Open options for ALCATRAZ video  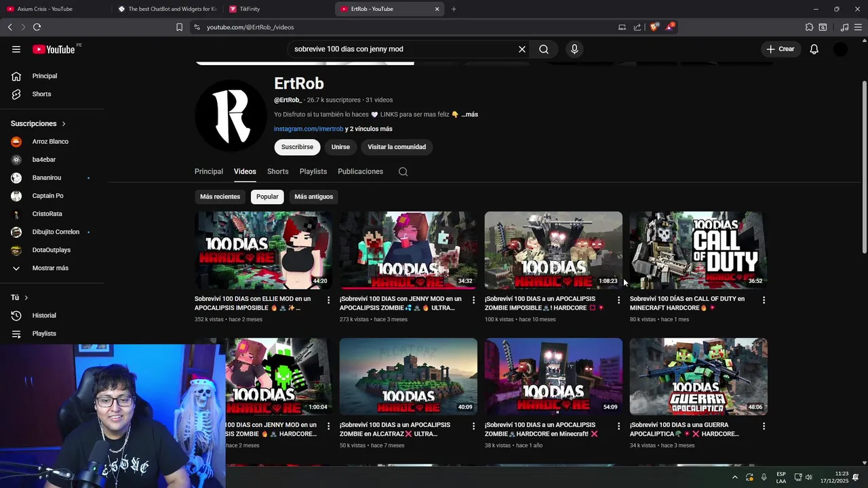[x=473, y=426]
